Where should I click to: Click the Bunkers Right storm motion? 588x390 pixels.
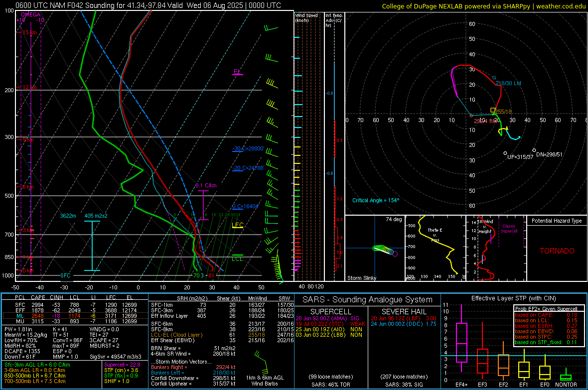[x=193, y=367]
